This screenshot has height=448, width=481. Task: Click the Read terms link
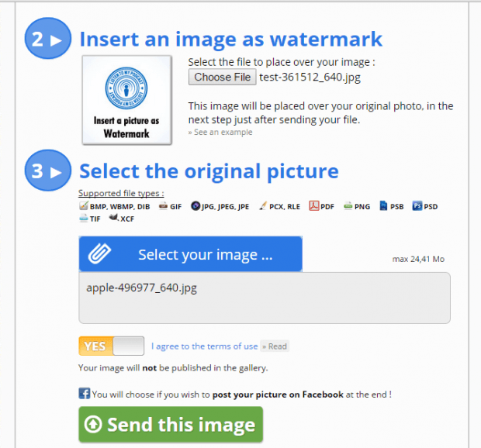(275, 346)
